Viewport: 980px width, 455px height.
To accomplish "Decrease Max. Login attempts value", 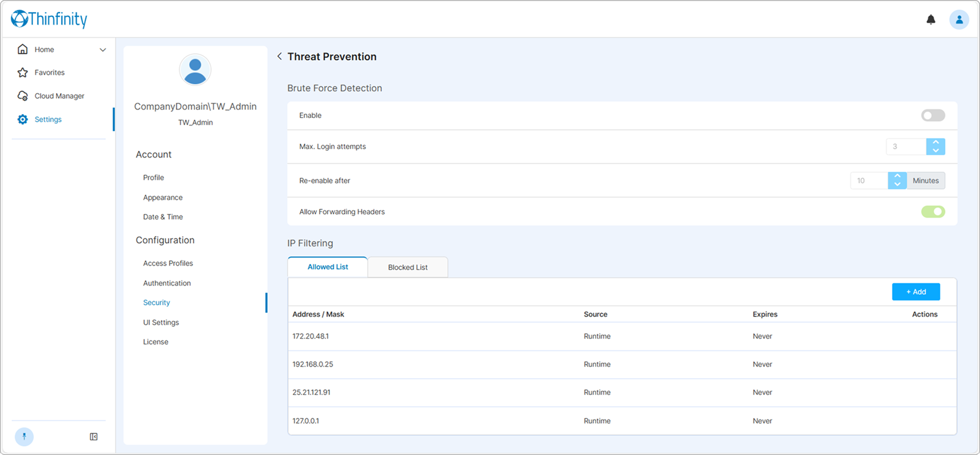I will [x=936, y=150].
